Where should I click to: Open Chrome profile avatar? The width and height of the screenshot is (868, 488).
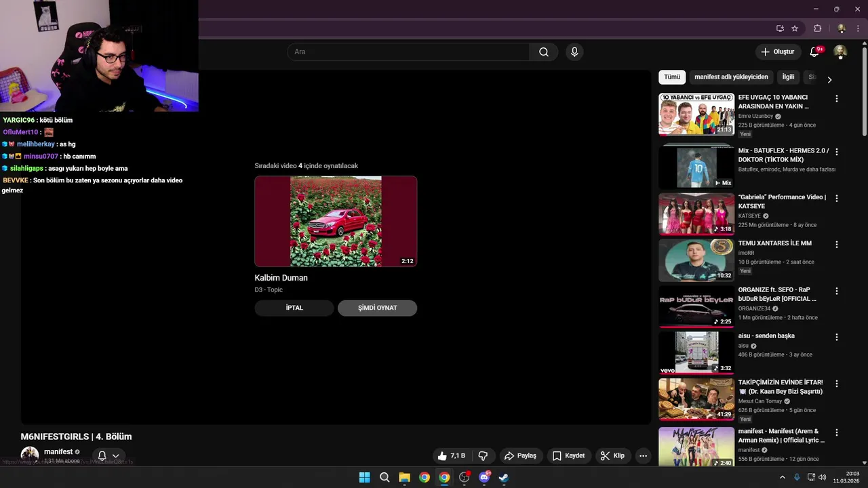(x=842, y=28)
